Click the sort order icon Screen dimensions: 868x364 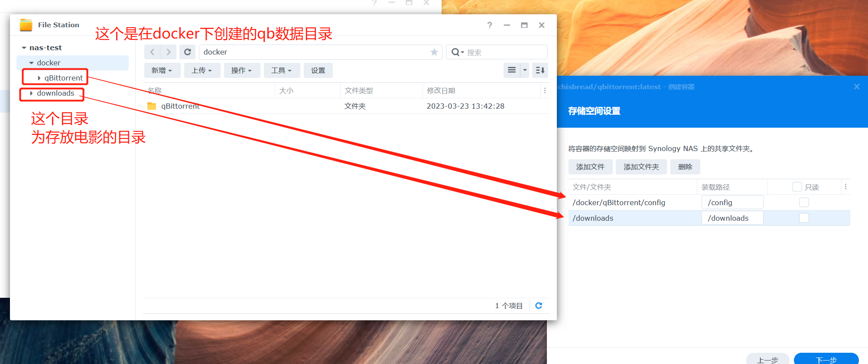click(x=540, y=70)
